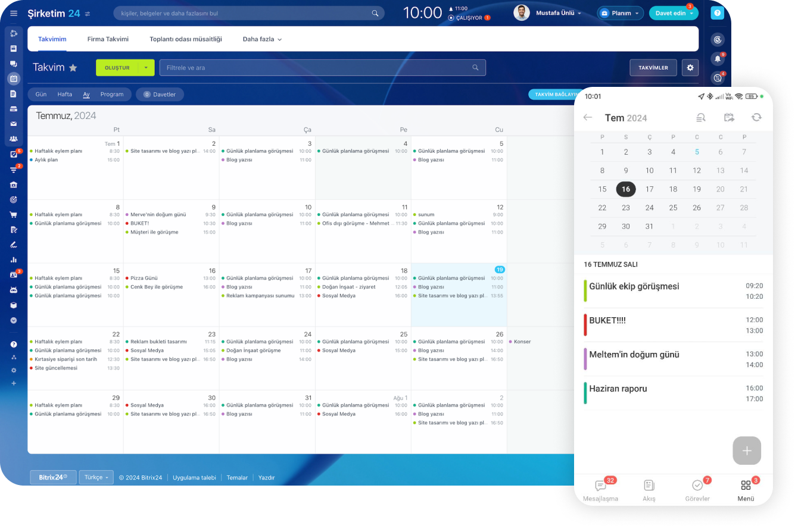Click the TAKVİMLER button
The image size is (798, 532).
653,68
